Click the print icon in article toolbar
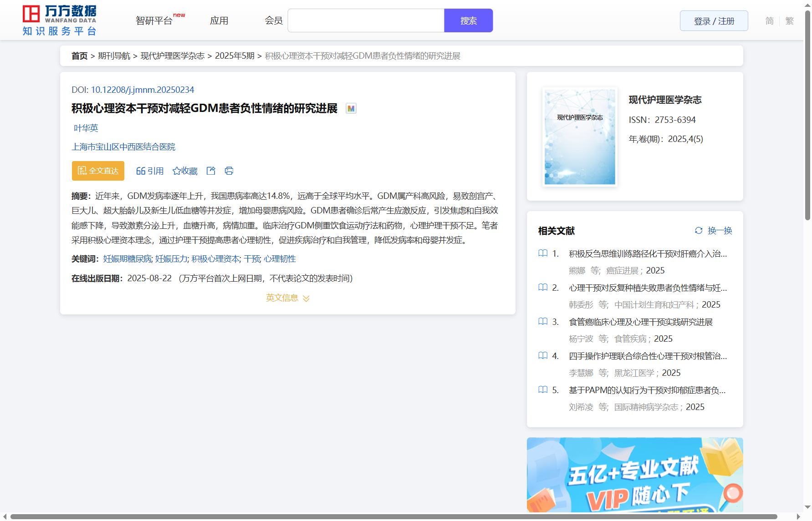The height and width of the screenshot is (521, 812). click(229, 171)
